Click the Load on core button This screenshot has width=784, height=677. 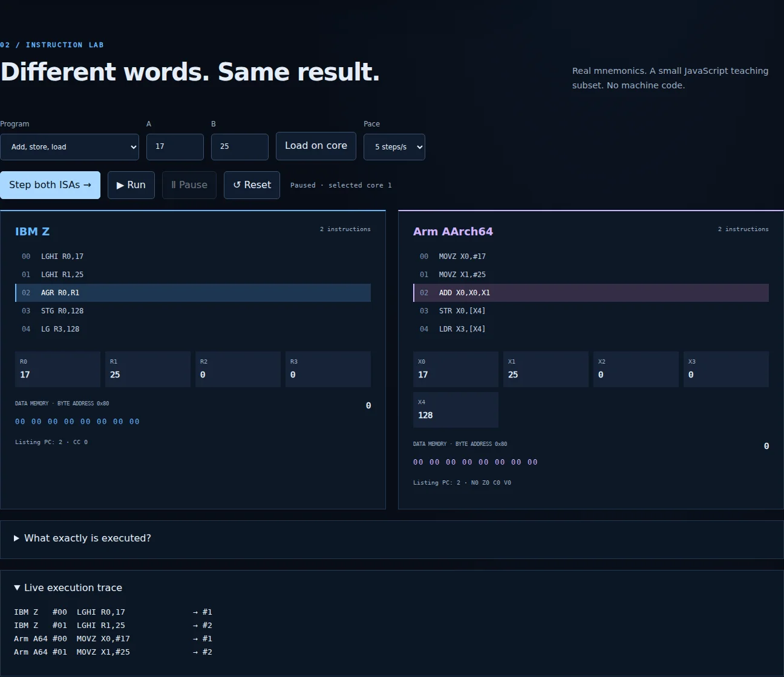click(x=316, y=146)
